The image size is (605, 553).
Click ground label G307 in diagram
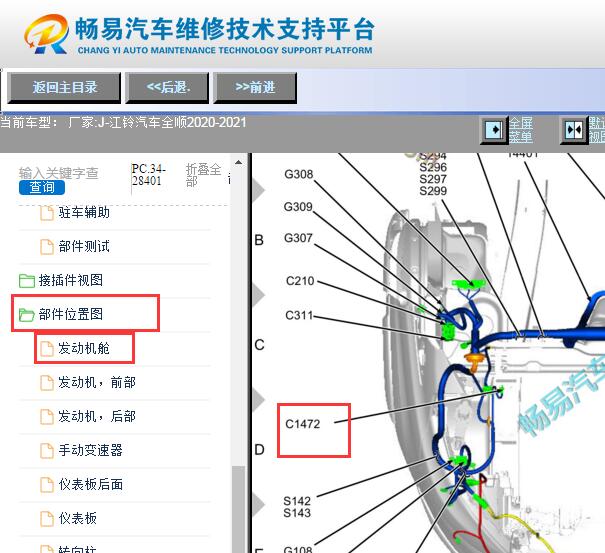pos(298,238)
